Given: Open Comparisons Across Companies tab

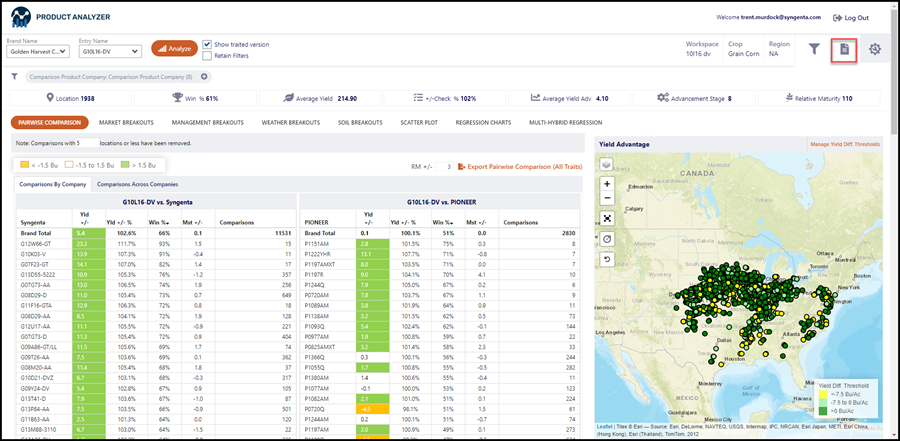Looking at the screenshot, I should tap(137, 184).
